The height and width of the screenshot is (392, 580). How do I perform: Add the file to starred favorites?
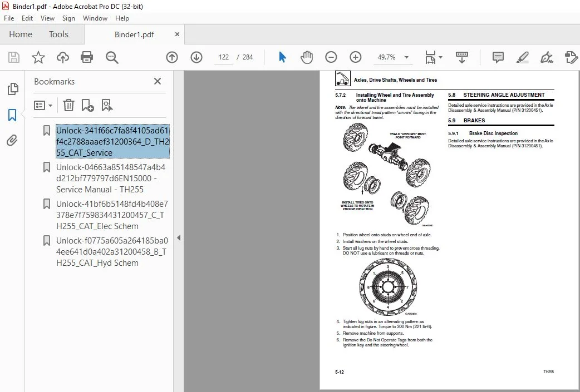click(38, 57)
